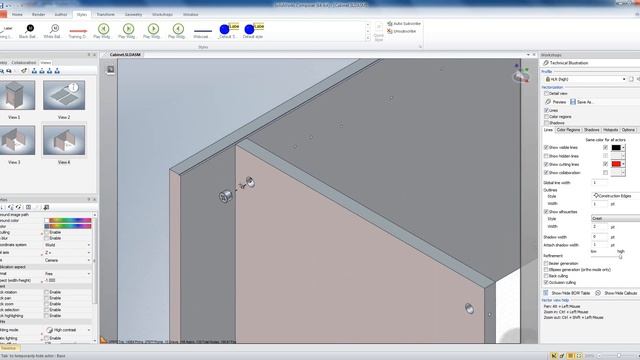
Task: Click the new profile icon beside HLR
Action: pos(631,79)
